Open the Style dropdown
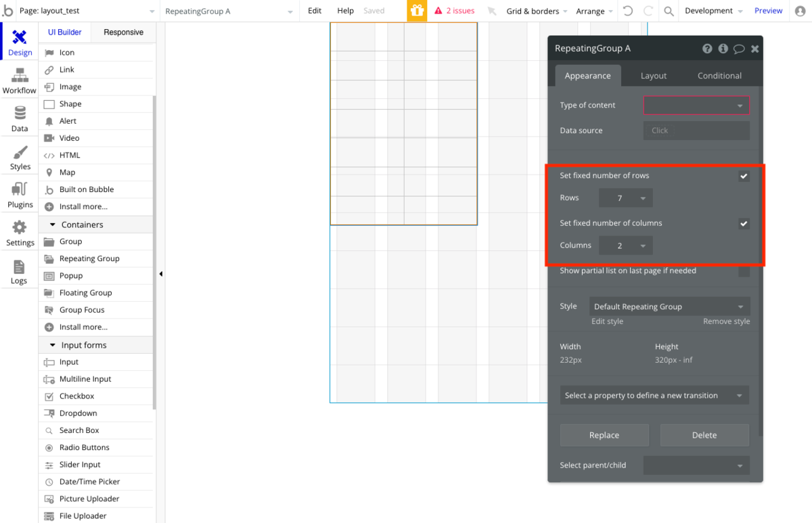This screenshot has width=812, height=523. (x=669, y=306)
